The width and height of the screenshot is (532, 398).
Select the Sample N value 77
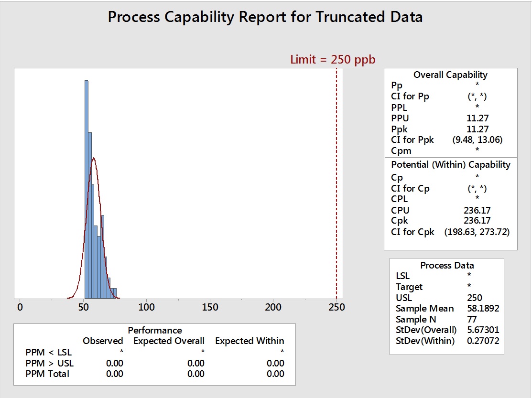pyautogui.click(x=472, y=320)
